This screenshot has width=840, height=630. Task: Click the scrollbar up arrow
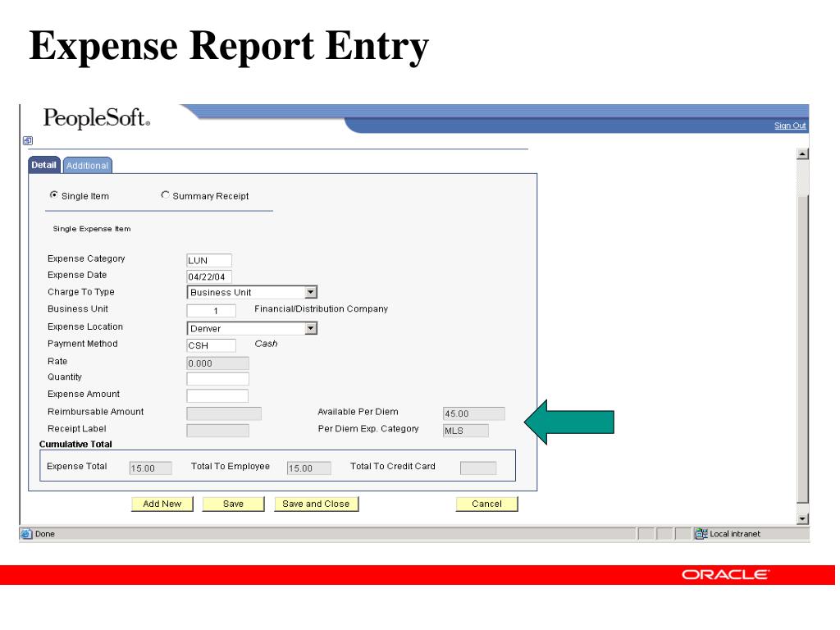(x=802, y=154)
